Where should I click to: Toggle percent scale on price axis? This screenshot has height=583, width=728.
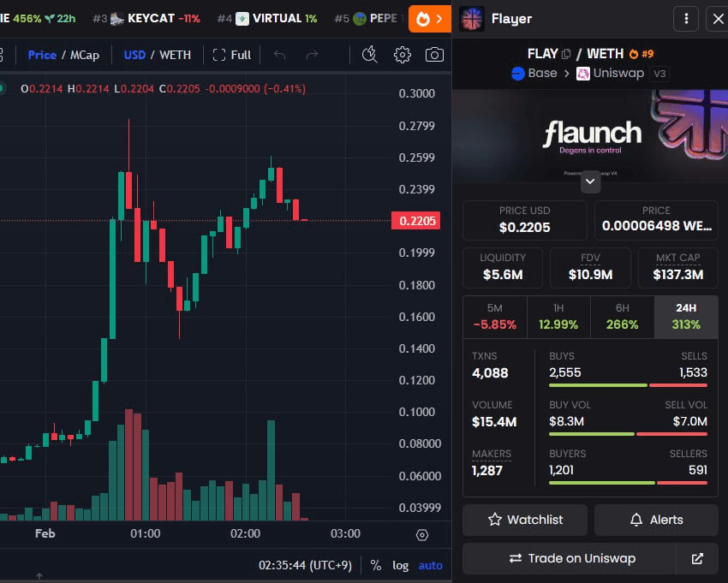pos(376,565)
